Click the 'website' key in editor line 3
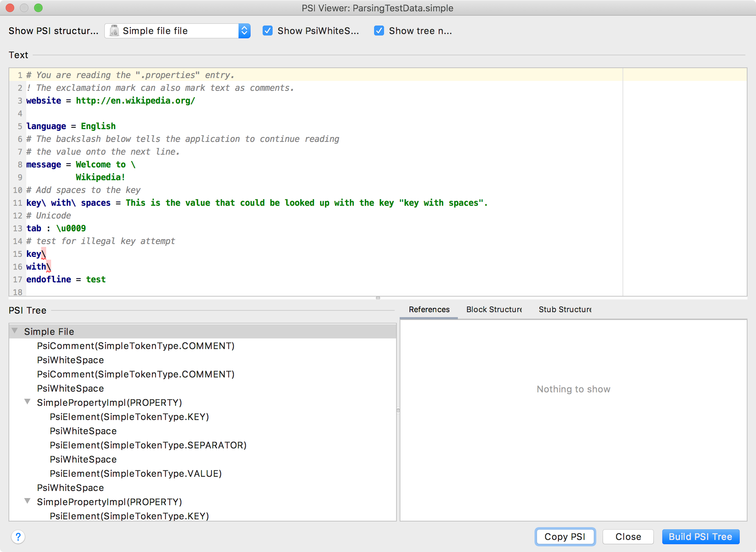Screen dimensions: 756x552 (x=44, y=101)
